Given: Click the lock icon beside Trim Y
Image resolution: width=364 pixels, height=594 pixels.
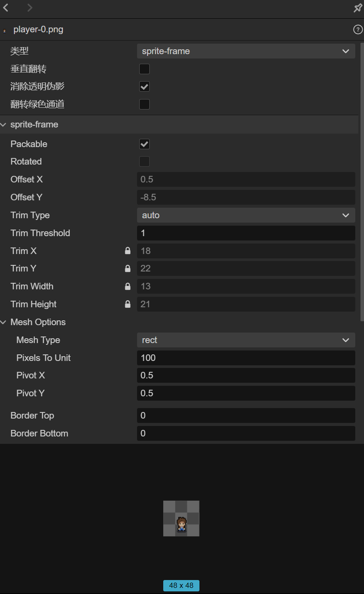Looking at the screenshot, I should tap(127, 268).
